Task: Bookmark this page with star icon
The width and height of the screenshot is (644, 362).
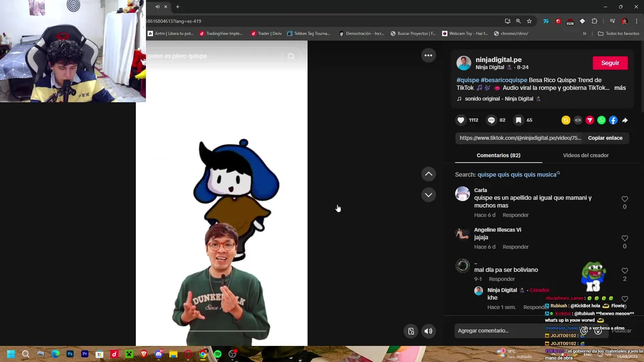Action: (529, 21)
